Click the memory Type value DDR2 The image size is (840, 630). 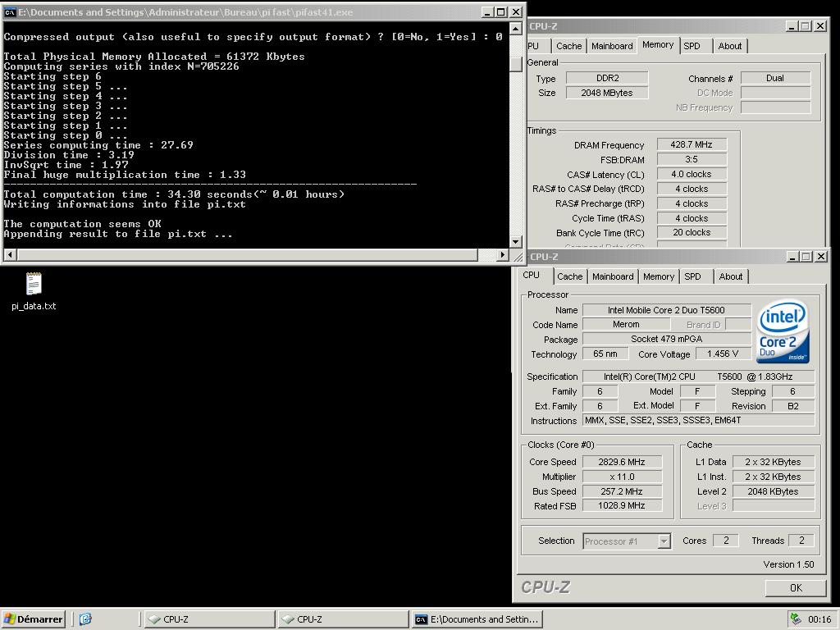point(608,78)
